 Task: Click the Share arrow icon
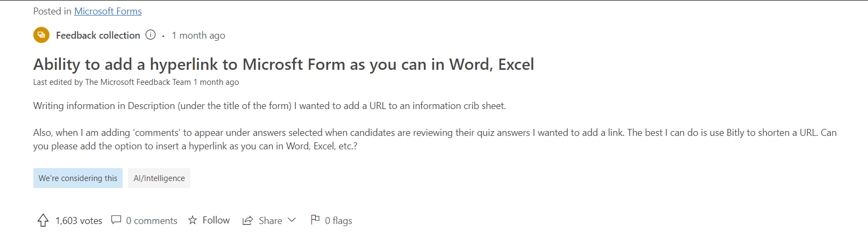[248, 221]
